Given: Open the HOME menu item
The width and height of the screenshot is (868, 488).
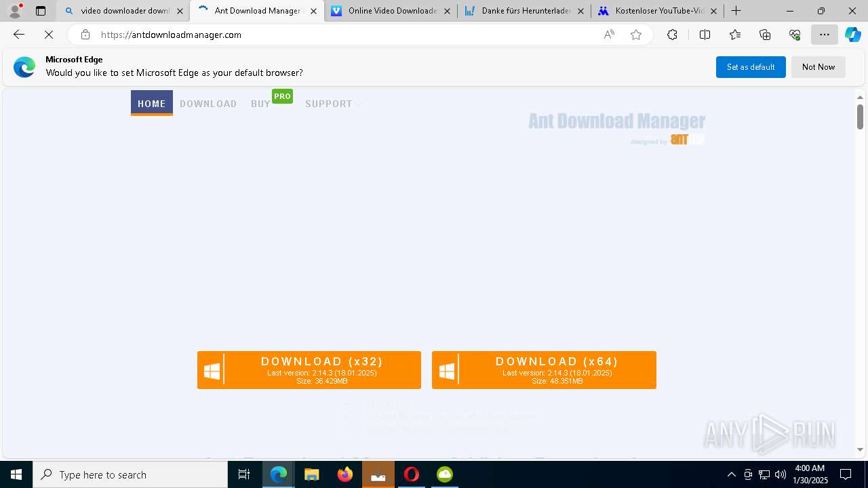Looking at the screenshot, I should pyautogui.click(x=152, y=103).
